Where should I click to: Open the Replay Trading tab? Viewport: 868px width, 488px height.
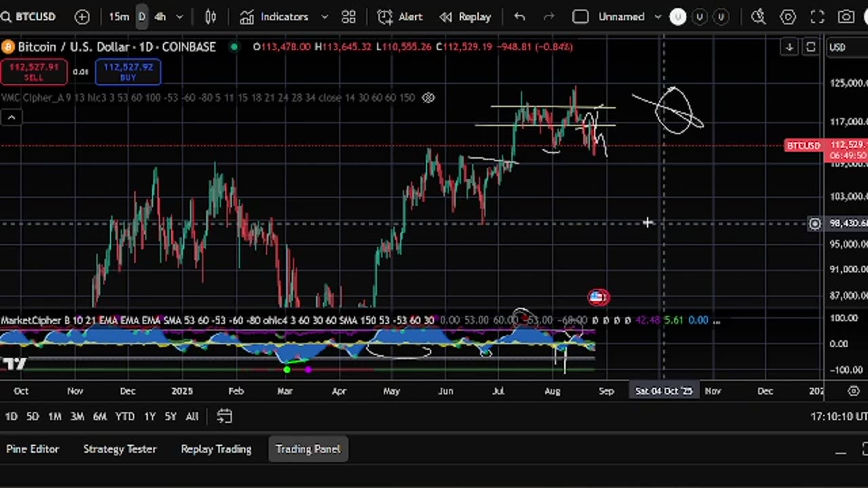pos(216,449)
